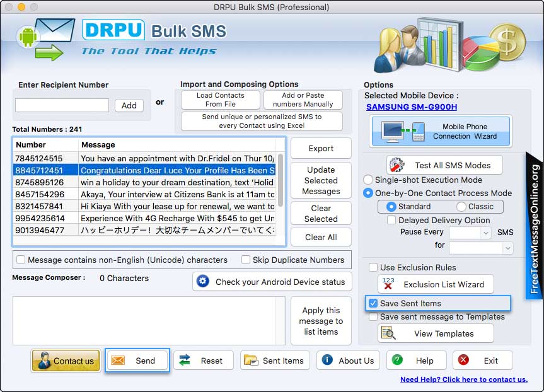Click Add or Paste numbers Manually
This screenshot has width=544, height=392.
(303, 100)
